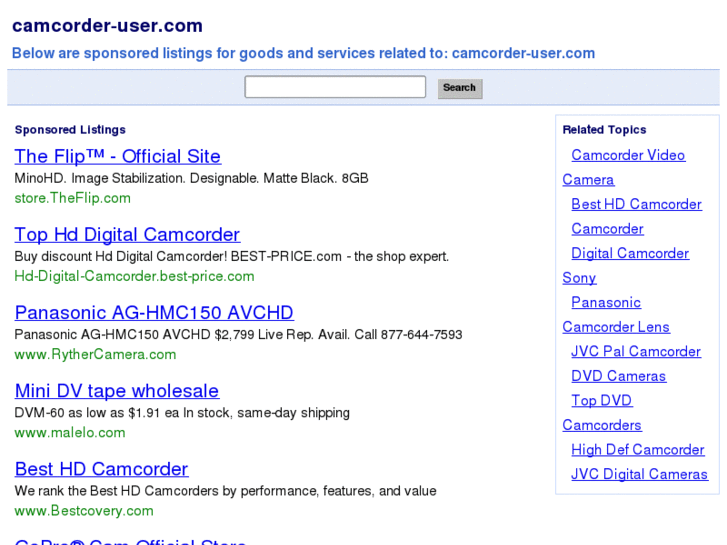Open Mini DV tape wholesale listing
The height and width of the screenshot is (545, 727).
[117, 391]
